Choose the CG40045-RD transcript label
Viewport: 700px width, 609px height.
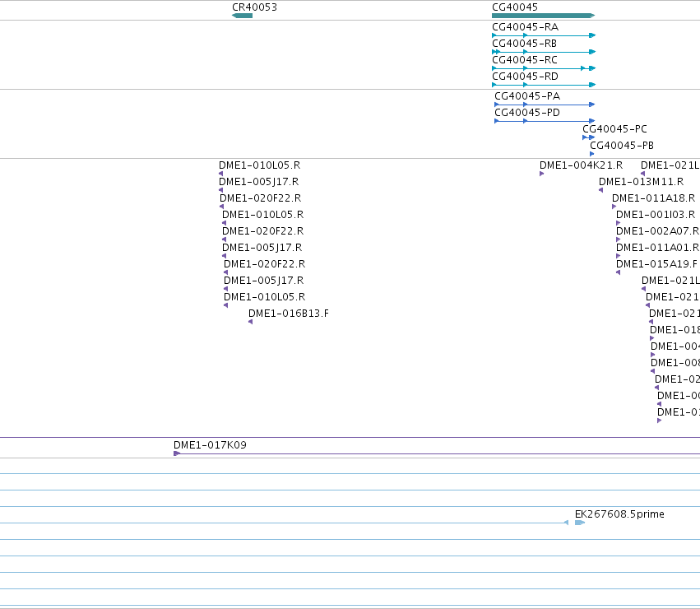(x=525, y=77)
